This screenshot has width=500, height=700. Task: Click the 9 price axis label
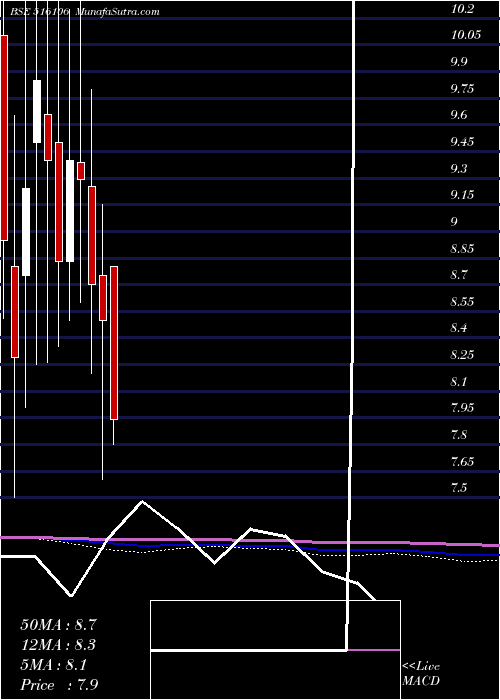(x=454, y=222)
